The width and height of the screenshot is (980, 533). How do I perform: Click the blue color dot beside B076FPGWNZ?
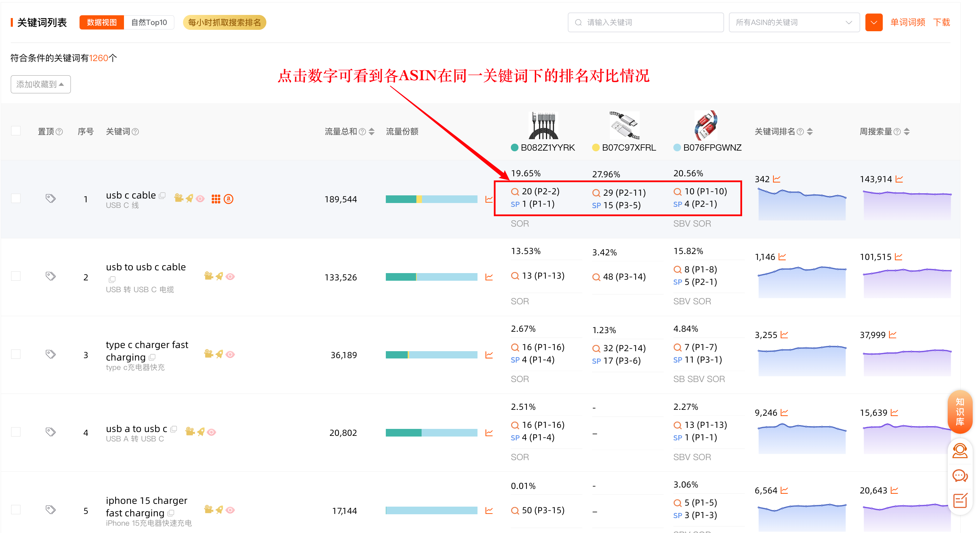pyautogui.click(x=677, y=148)
